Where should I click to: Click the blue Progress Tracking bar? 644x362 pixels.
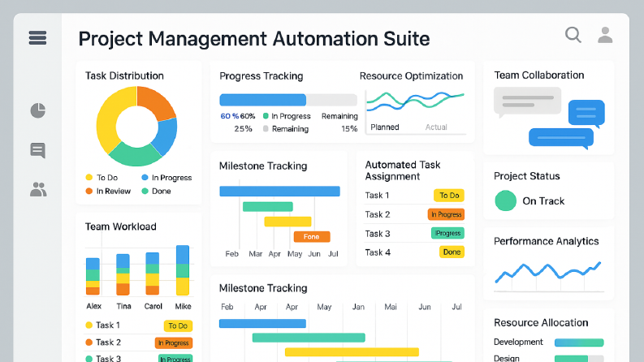point(263,100)
